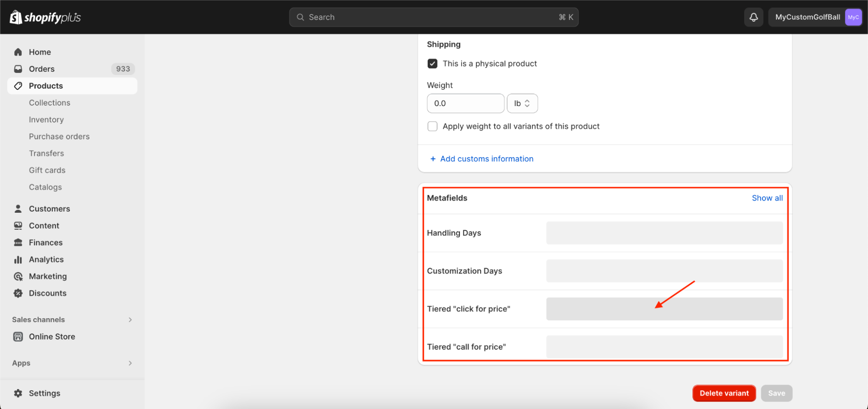Click the Home icon in sidebar

pyautogui.click(x=18, y=52)
